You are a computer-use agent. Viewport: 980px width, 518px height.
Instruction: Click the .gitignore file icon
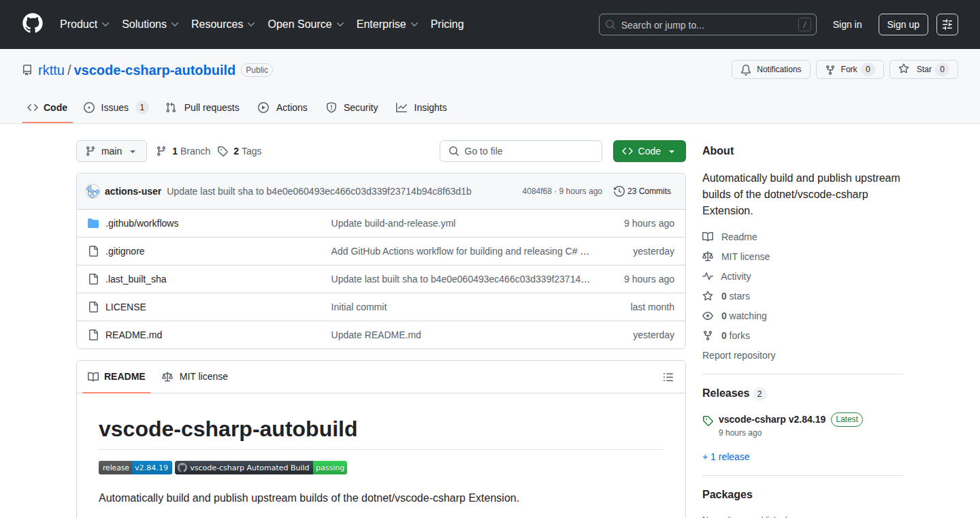pos(93,251)
